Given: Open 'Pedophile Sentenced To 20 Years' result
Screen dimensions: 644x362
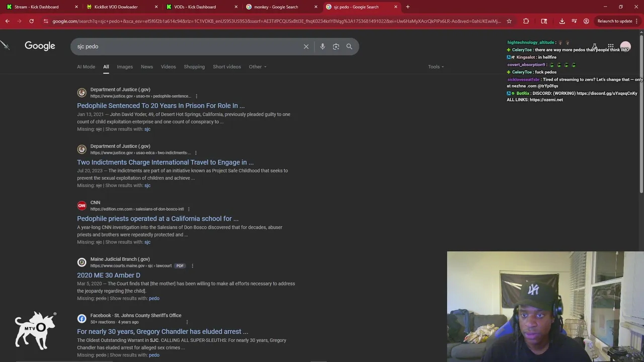Looking at the screenshot, I should [161, 106].
